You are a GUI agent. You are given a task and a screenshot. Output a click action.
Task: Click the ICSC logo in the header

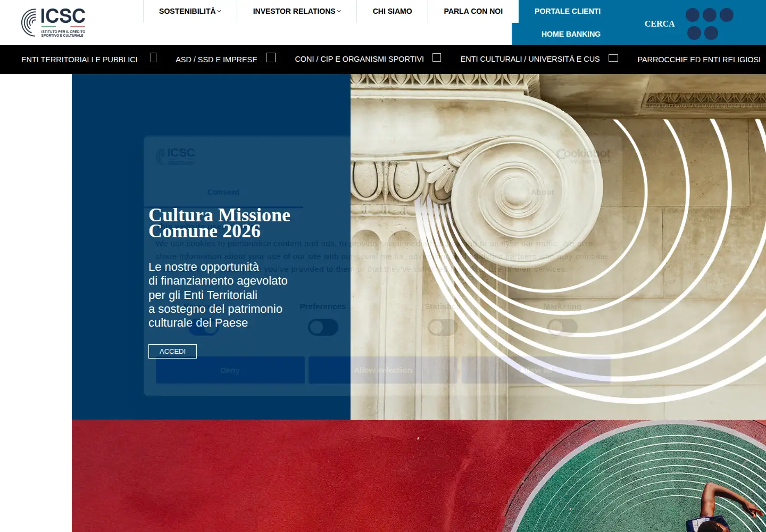(53, 22)
